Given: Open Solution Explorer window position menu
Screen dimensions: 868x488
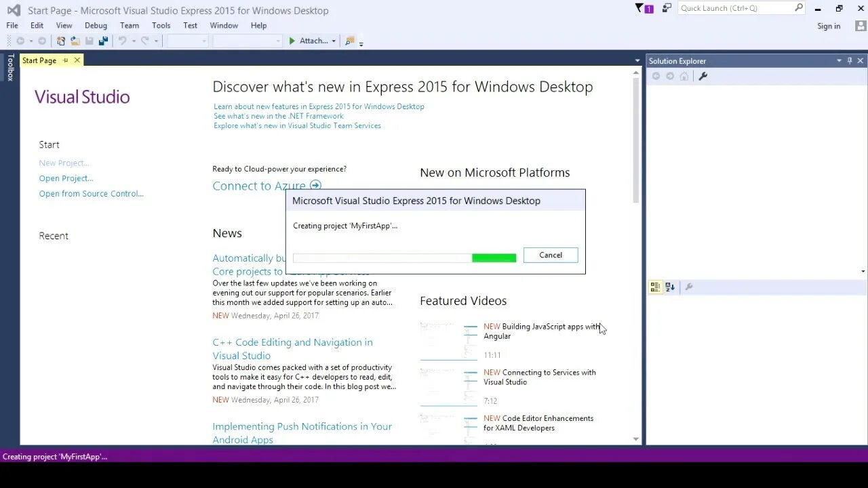Looking at the screenshot, I should click(x=839, y=61).
